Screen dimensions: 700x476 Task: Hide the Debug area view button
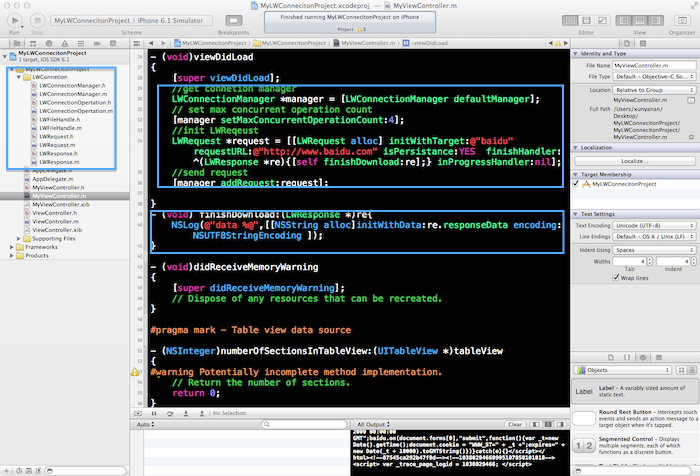[x=640, y=21]
